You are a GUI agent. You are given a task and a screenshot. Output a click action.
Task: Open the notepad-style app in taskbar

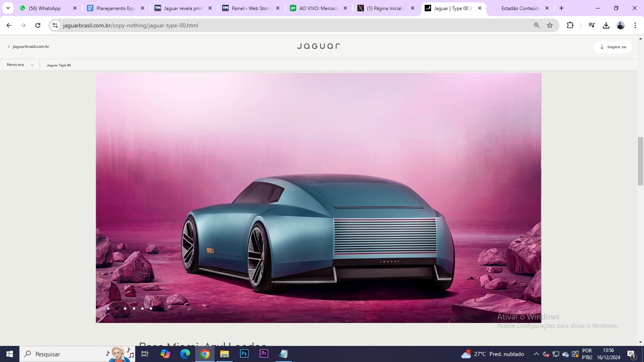tap(284, 354)
